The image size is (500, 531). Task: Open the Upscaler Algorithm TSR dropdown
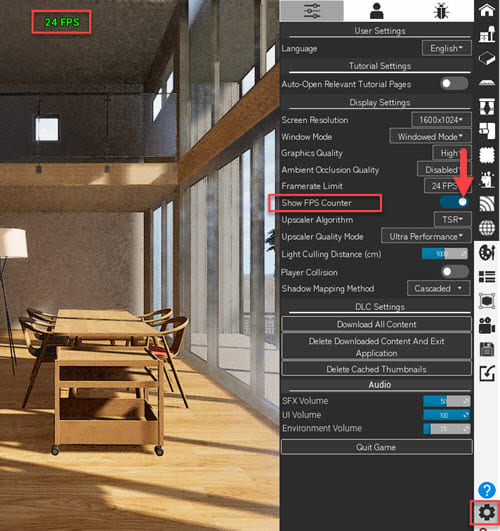453,219
